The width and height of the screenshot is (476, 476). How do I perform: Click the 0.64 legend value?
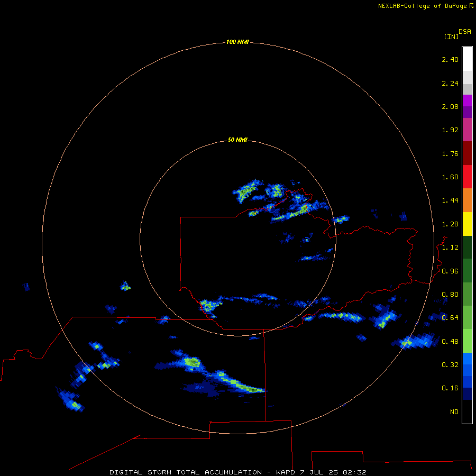pyautogui.click(x=450, y=317)
